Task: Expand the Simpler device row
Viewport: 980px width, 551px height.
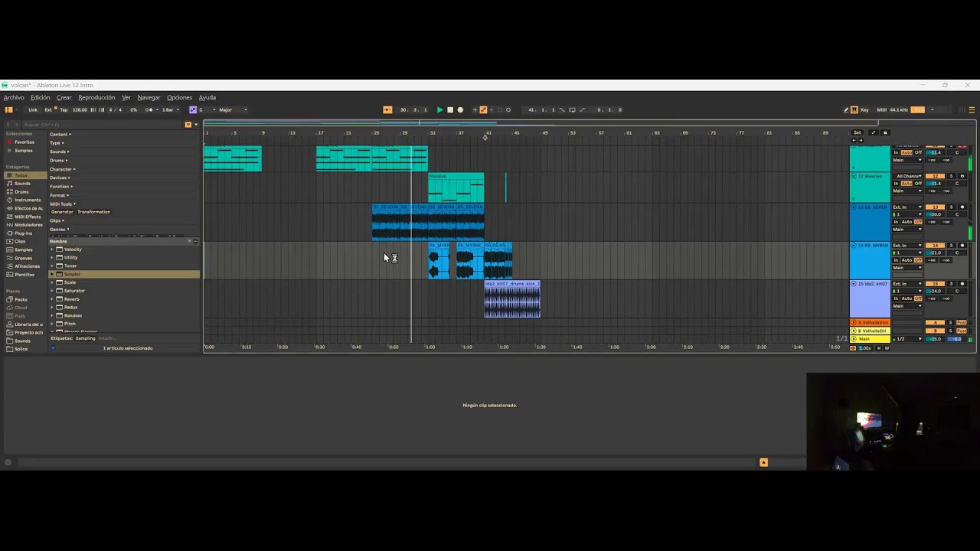Action: (x=52, y=274)
